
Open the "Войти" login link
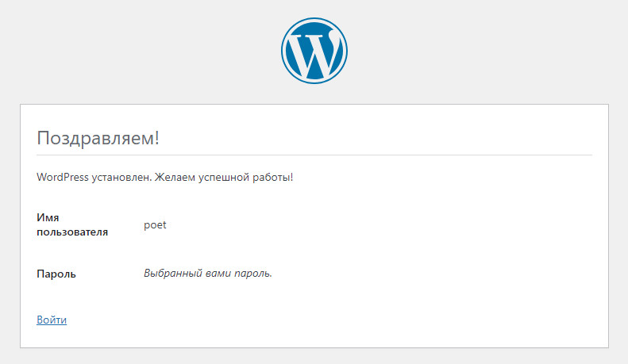tap(52, 320)
